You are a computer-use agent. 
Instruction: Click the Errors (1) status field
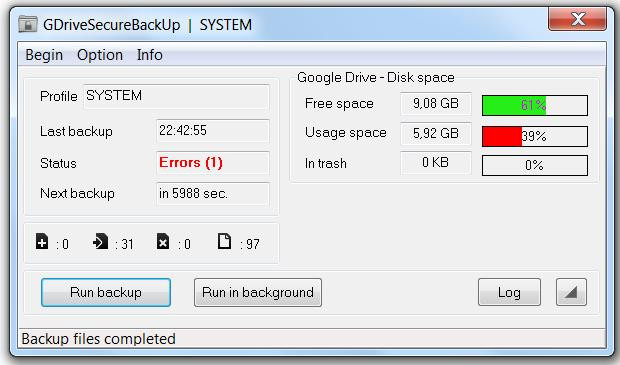(x=213, y=163)
